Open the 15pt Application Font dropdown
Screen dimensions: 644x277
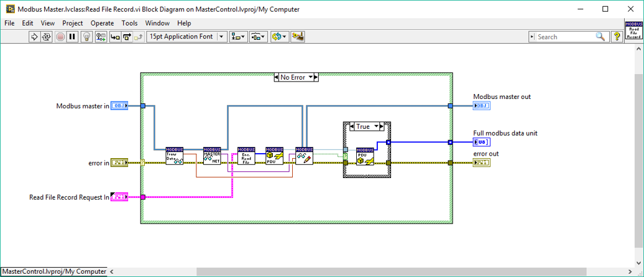pyautogui.click(x=187, y=37)
